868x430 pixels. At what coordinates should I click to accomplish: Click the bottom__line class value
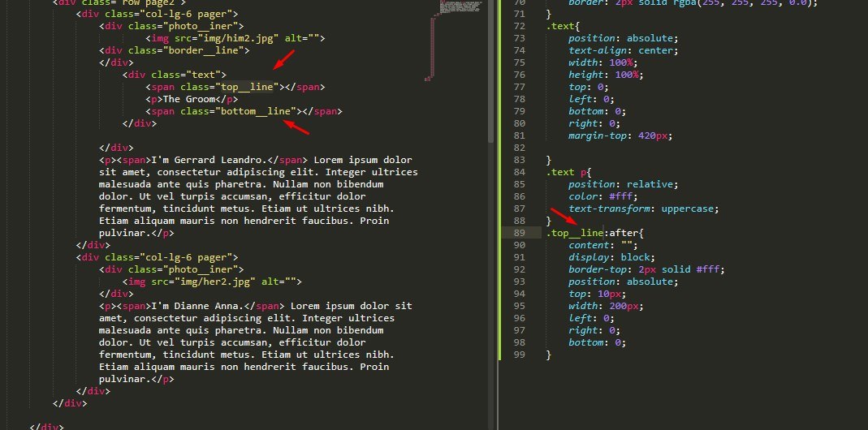pos(256,111)
